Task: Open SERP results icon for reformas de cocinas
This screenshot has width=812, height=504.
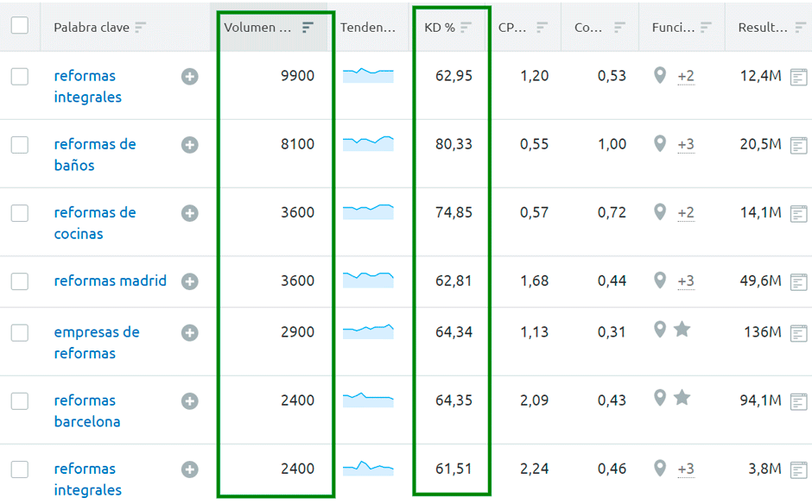Action: (x=798, y=213)
